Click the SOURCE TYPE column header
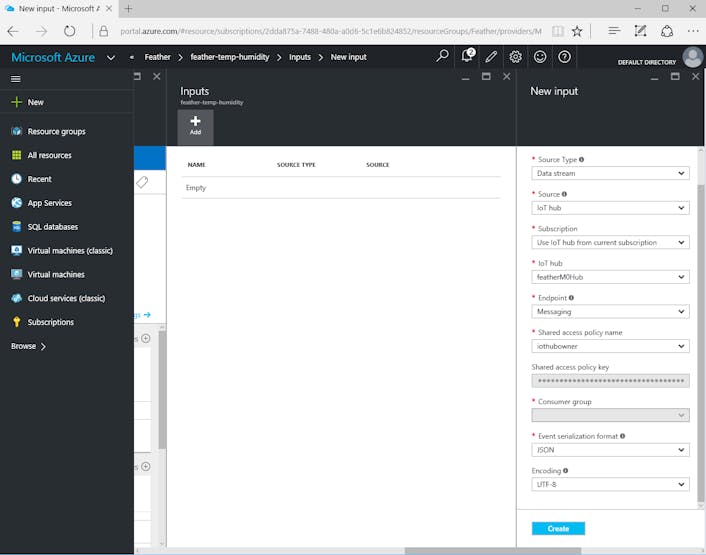 [296, 165]
